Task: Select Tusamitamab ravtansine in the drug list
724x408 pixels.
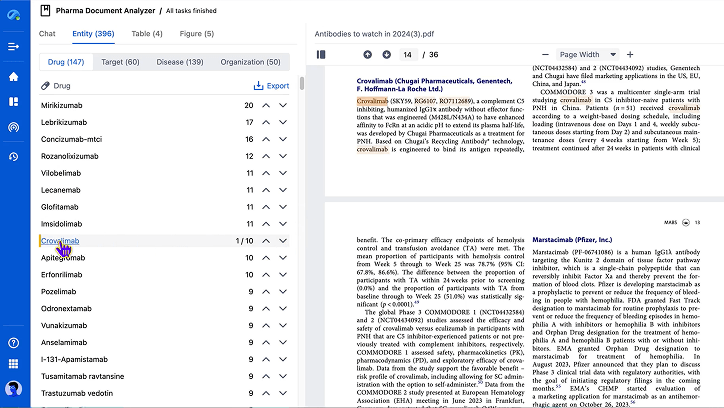Action: pos(82,376)
